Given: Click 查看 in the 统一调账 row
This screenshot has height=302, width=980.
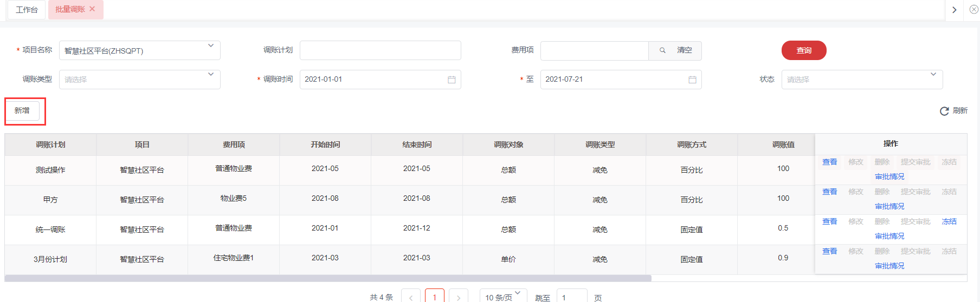Looking at the screenshot, I should 830,221.
